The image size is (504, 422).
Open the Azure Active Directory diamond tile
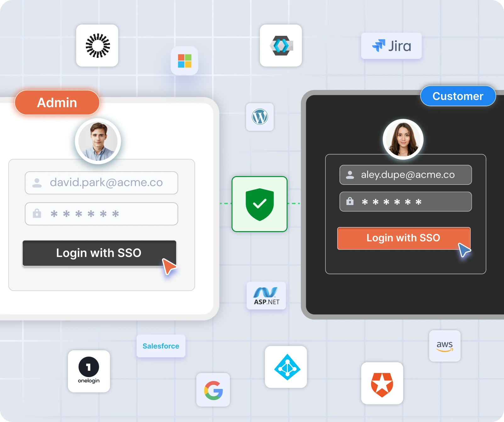coord(286,367)
